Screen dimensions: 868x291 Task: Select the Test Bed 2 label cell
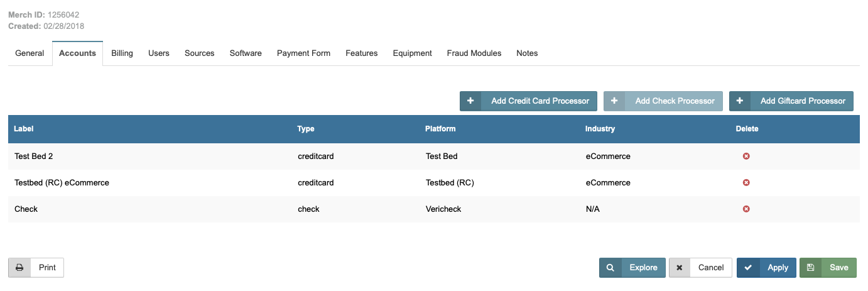[33, 156]
